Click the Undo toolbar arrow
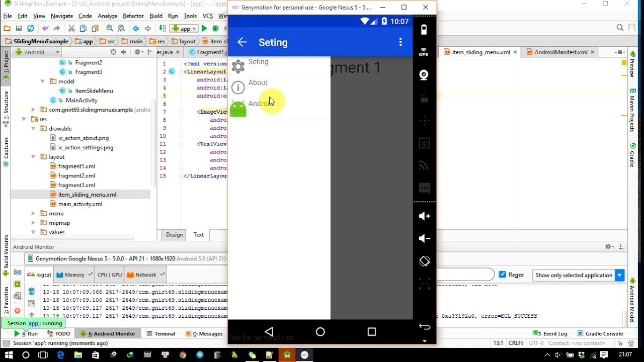644x362 pixels. pyautogui.click(x=45, y=29)
